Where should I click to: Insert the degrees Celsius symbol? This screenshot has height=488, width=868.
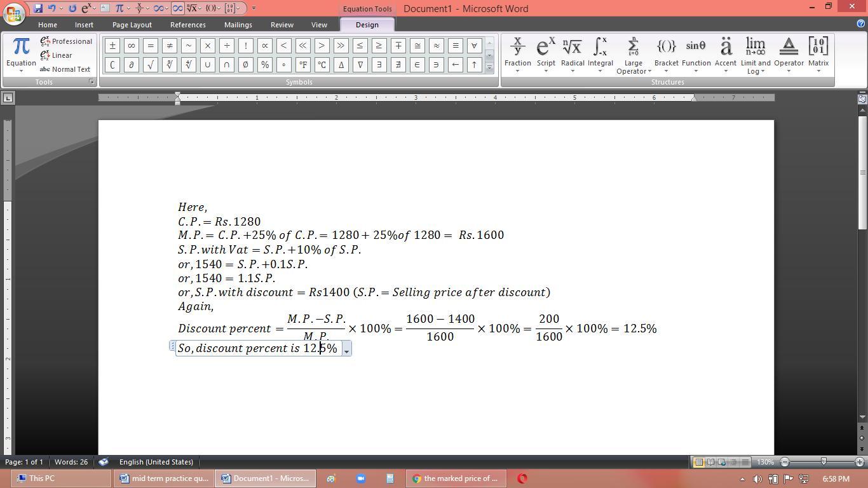322,65
